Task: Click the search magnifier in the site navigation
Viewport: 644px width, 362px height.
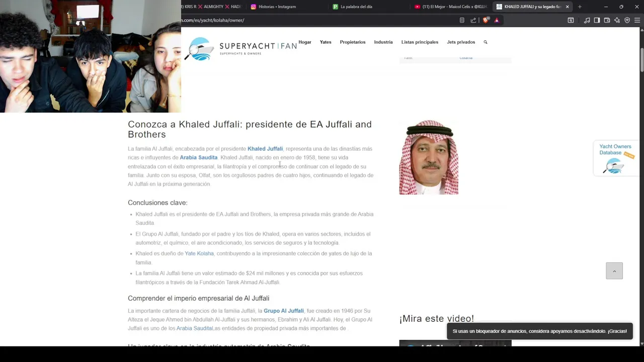Action: [x=486, y=42]
